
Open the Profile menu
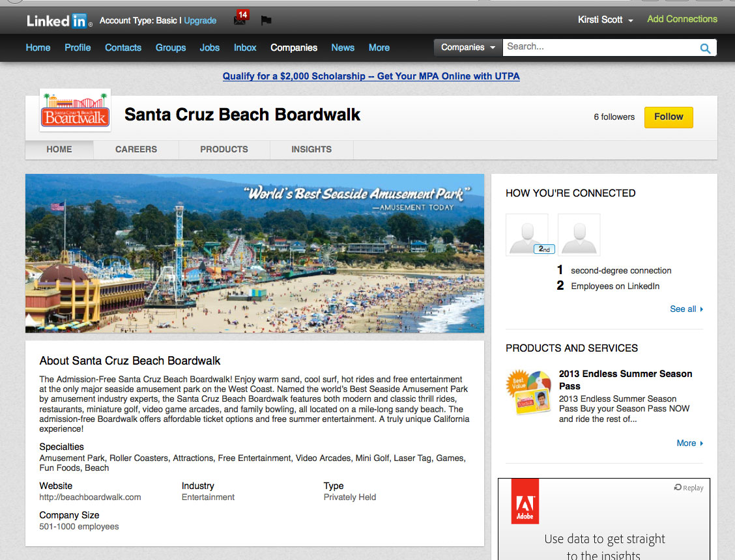point(78,48)
